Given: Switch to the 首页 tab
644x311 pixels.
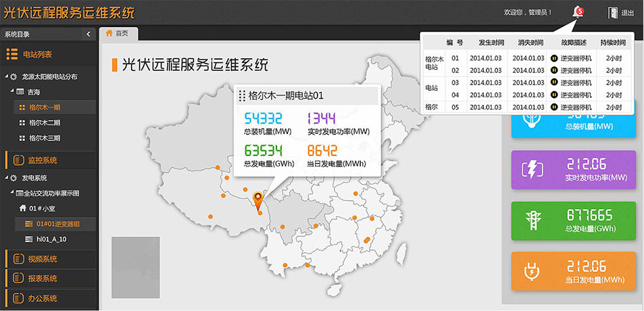Looking at the screenshot, I should point(118,33).
